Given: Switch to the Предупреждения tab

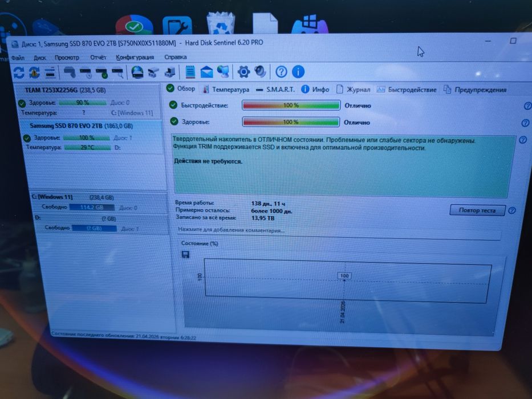Looking at the screenshot, I should coord(476,89).
